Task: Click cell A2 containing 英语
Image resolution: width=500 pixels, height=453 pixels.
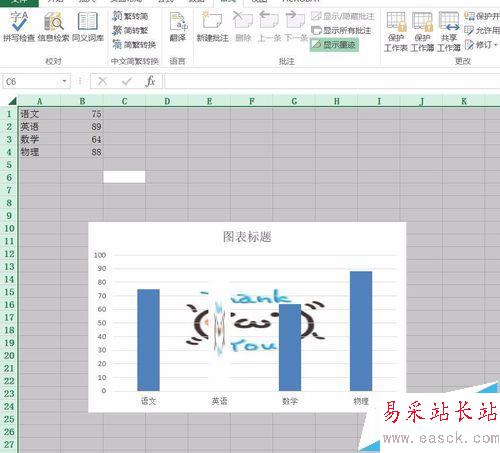Action: tap(40, 127)
